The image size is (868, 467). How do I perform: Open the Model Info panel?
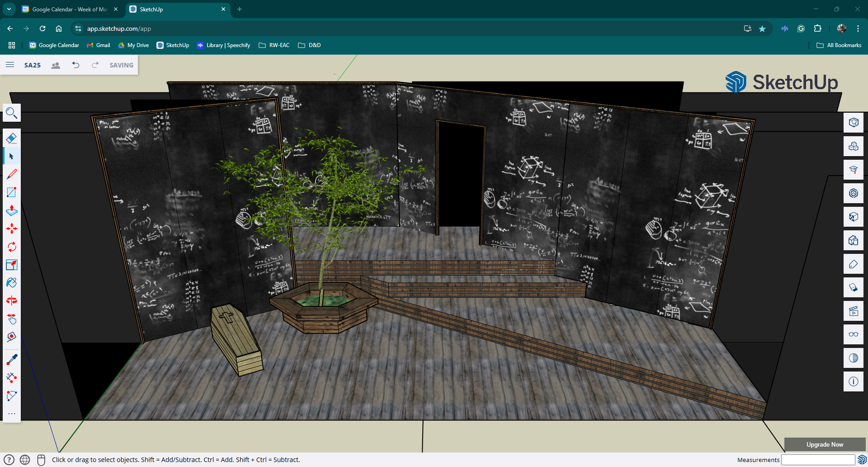click(854, 381)
